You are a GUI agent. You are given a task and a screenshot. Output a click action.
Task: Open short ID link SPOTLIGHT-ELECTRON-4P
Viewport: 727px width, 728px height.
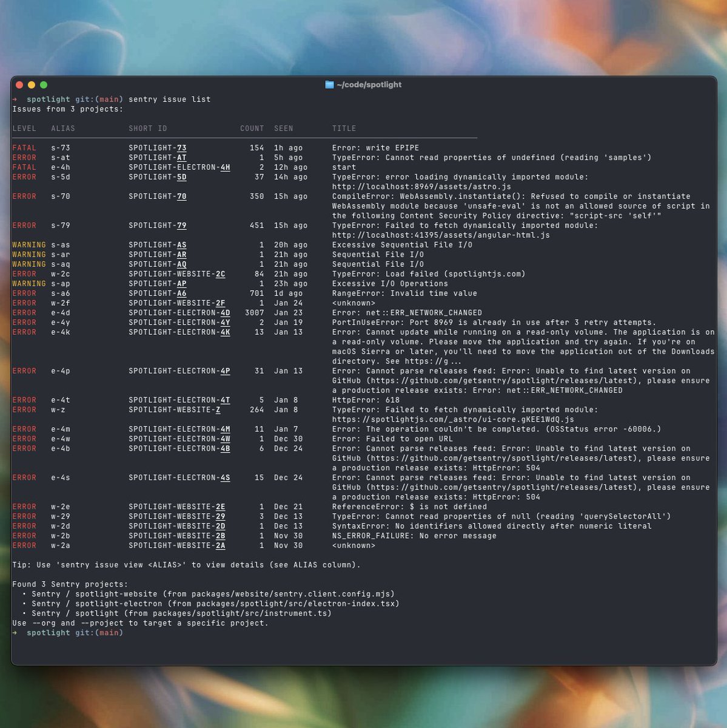pos(179,371)
